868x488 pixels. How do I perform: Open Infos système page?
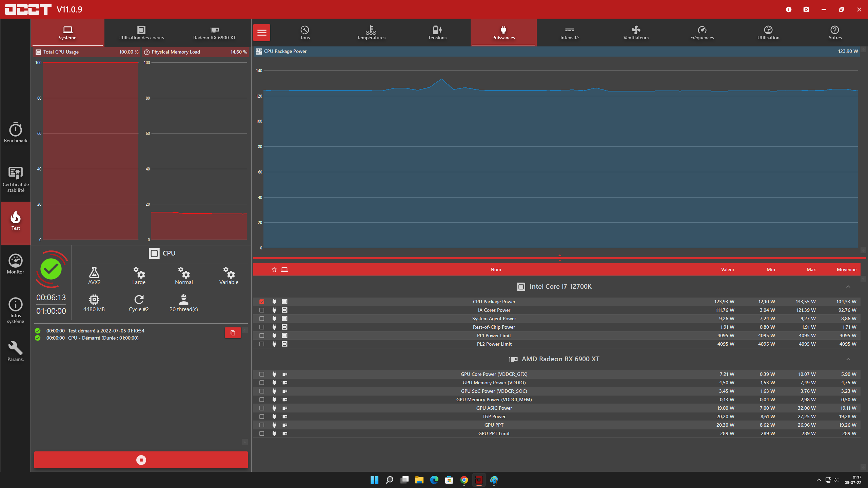coord(16,310)
